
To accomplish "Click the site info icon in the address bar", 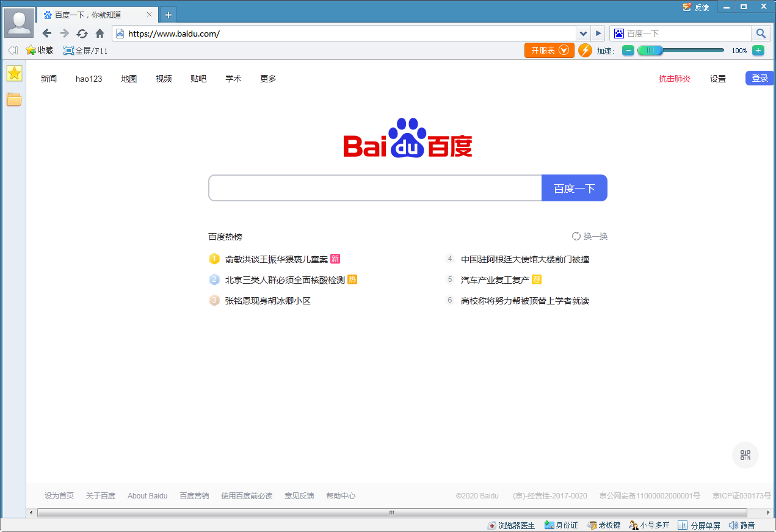I will coord(120,34).
